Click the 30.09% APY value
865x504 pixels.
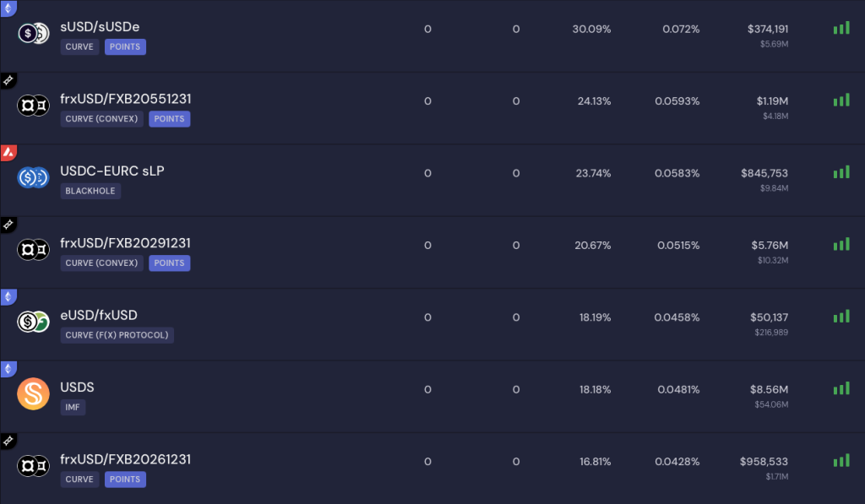591,29
